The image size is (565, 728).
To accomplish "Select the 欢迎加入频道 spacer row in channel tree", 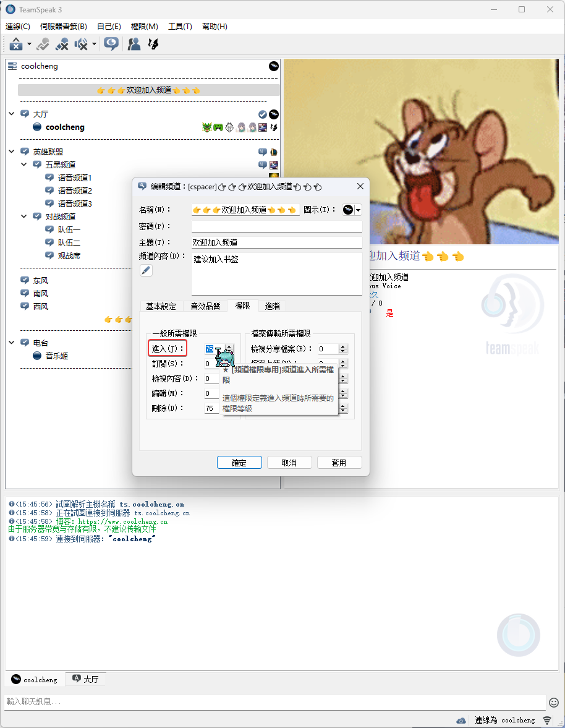I will (148, 90).
